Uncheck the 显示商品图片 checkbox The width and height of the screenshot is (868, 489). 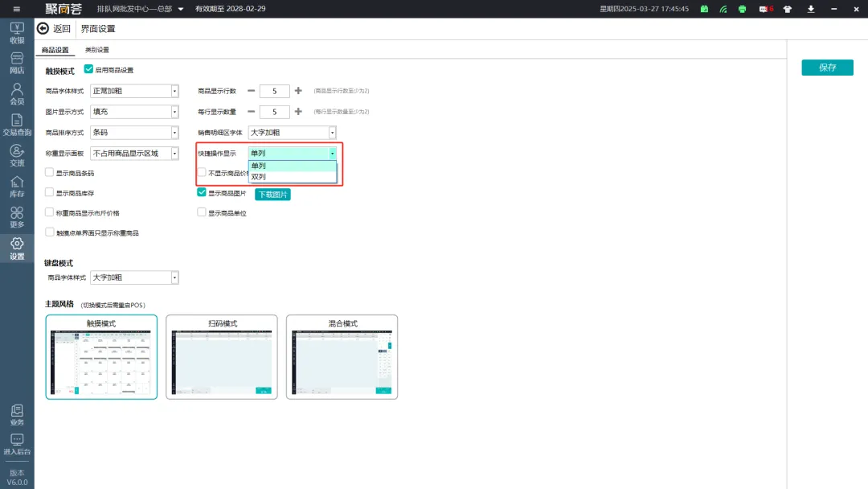(203, 193)
